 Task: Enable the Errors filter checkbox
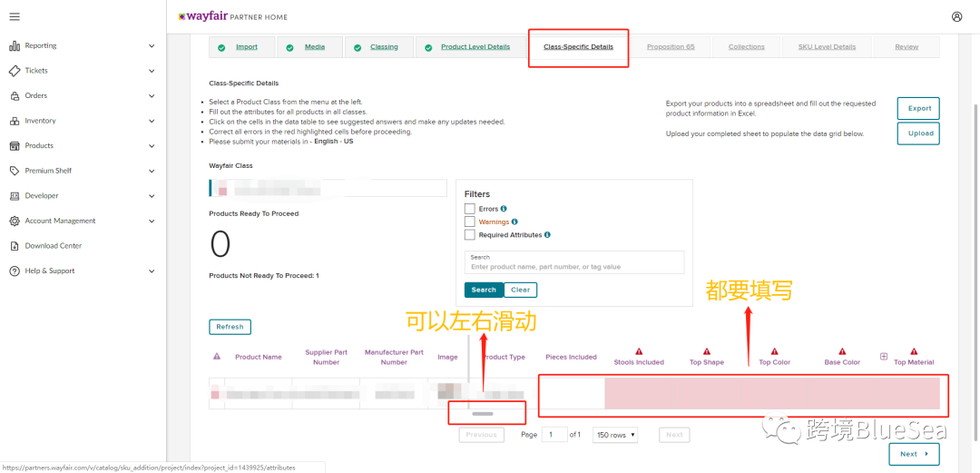(470, 208)
